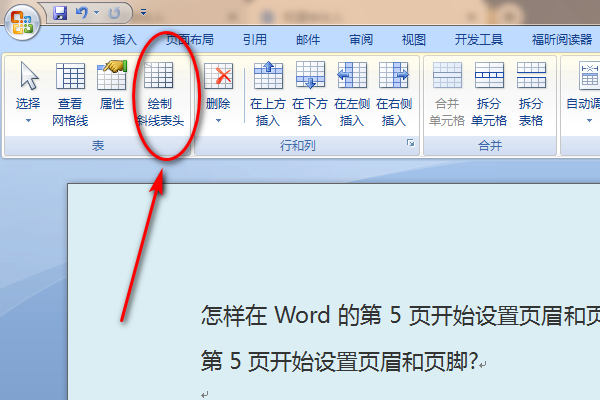
Task: Expand the 自动调整 dropdown arrow
Action: (589, 121)
